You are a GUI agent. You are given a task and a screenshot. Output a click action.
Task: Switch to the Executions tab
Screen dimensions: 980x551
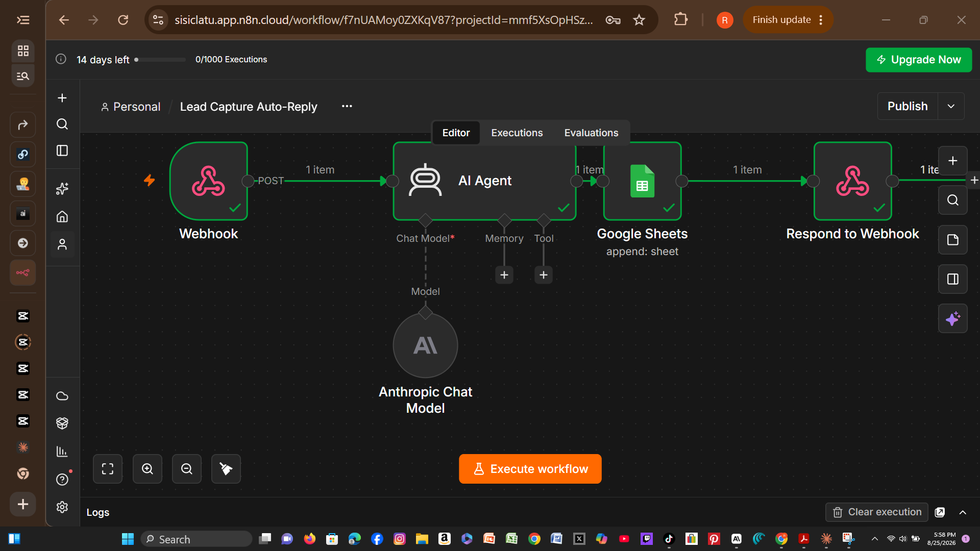point(517,133)
